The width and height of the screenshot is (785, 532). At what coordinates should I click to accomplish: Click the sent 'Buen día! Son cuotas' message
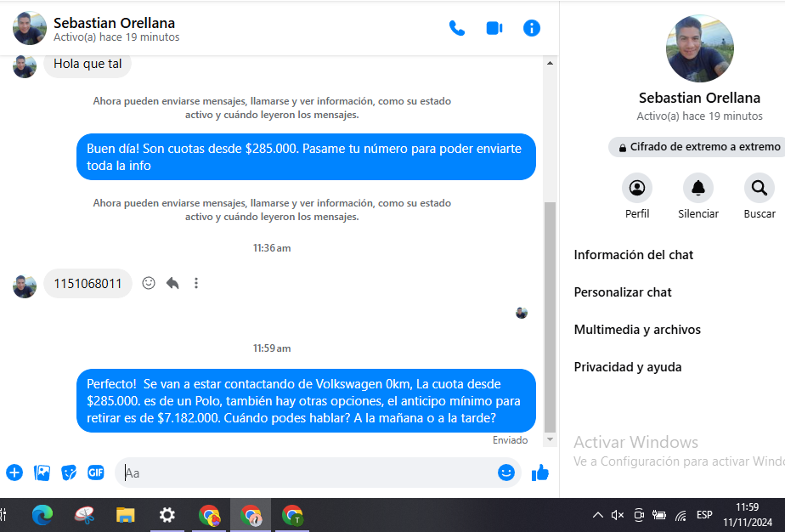click(x=306, y=156)
